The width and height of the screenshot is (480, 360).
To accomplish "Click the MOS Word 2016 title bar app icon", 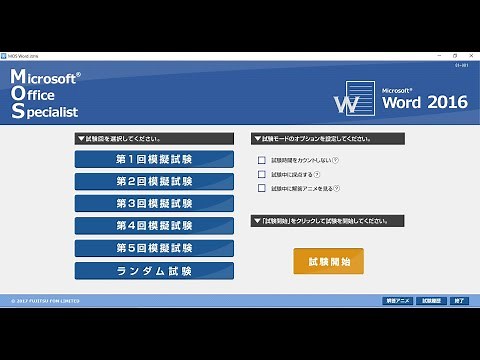I will coord(4,56).
